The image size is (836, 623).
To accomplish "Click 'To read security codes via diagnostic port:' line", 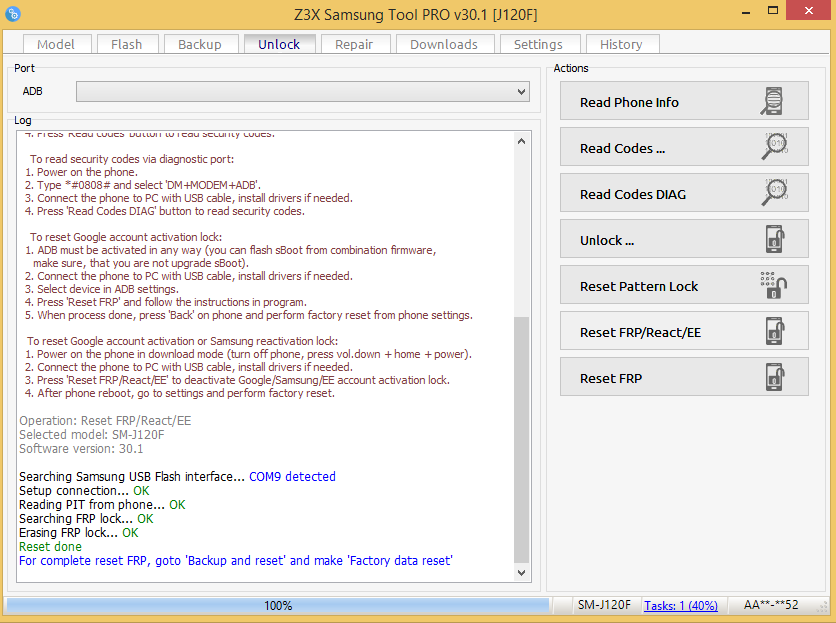I will click(x=132, y=159).
